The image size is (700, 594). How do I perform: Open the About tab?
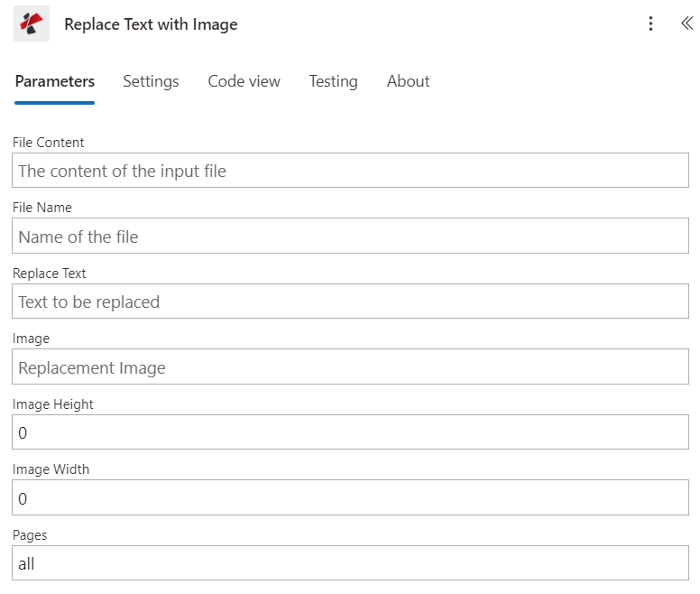point(408,81)
